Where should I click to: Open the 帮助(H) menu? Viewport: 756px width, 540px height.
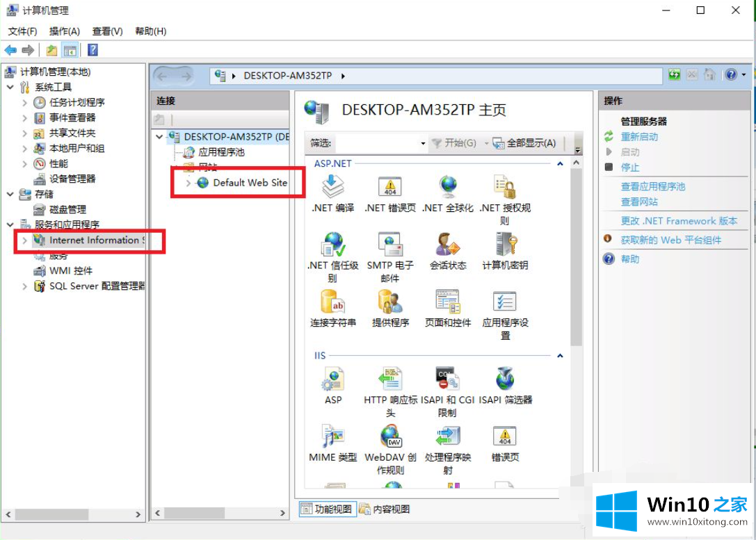(x=151, y=31)
